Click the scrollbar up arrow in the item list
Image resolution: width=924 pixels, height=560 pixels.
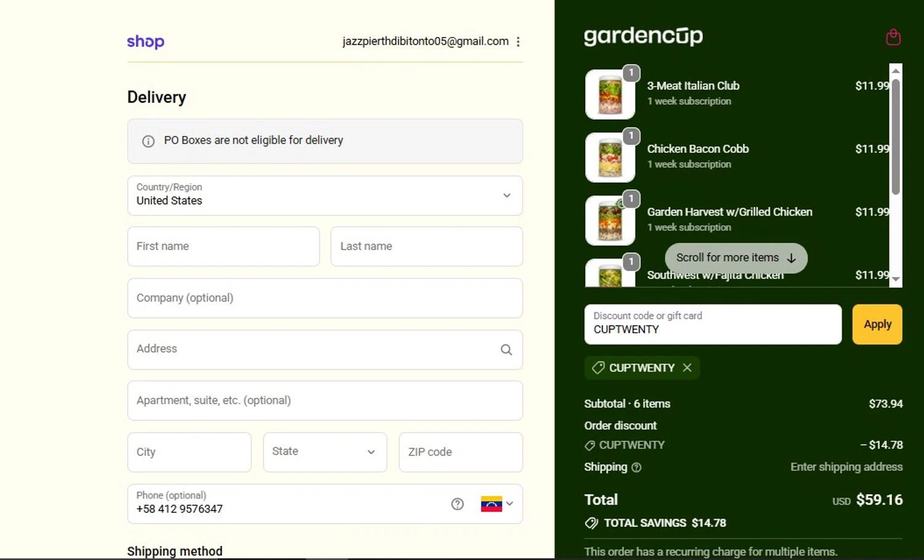896,71
